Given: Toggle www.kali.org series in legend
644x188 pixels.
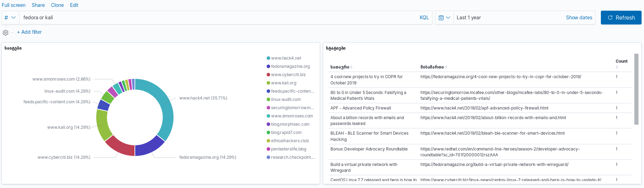Looking at the screenshot, I should pyautogui.click(x=284, y=83).
